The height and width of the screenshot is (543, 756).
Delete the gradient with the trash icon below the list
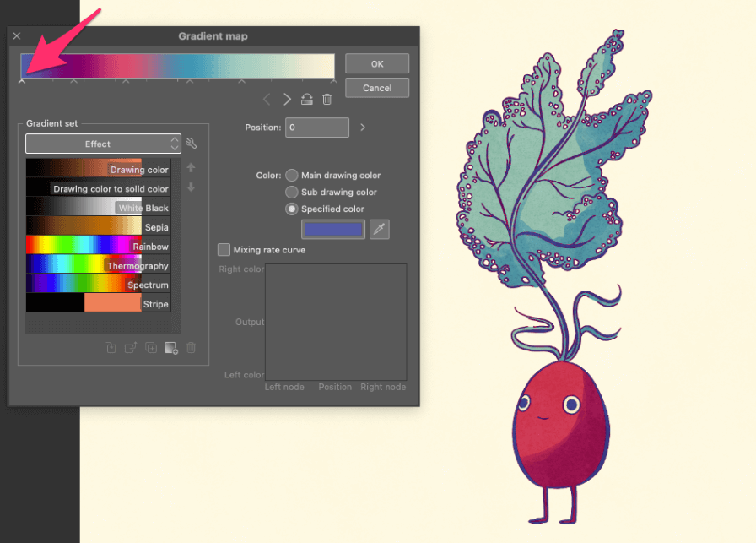tap(191, 348)
